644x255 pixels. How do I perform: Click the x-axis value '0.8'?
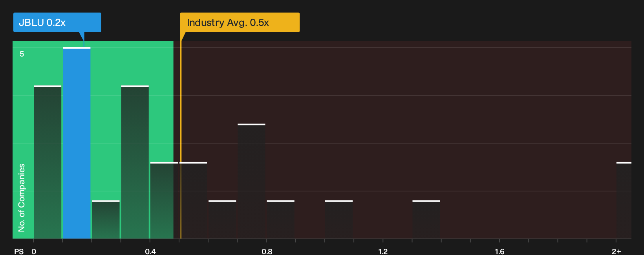267,251
